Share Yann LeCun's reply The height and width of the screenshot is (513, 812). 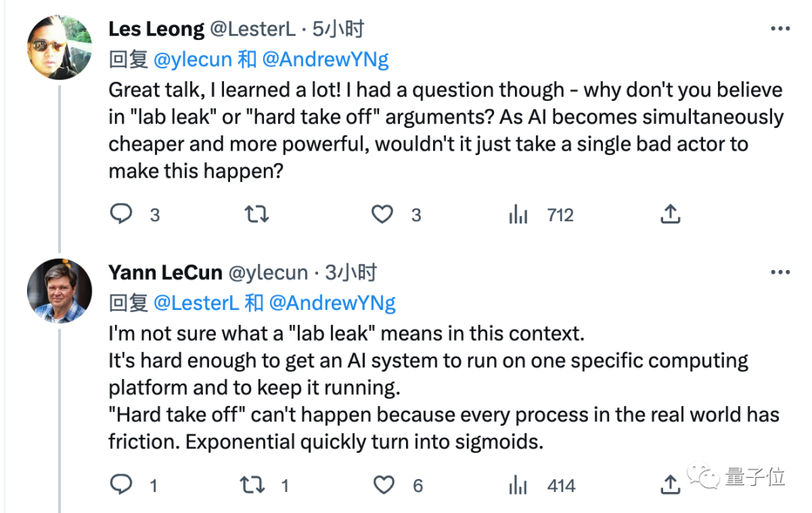pos(670,484)
